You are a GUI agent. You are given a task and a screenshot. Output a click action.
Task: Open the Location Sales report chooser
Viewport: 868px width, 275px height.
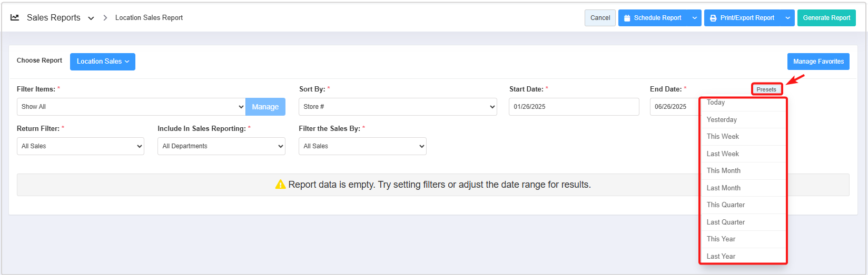[103, 62]
